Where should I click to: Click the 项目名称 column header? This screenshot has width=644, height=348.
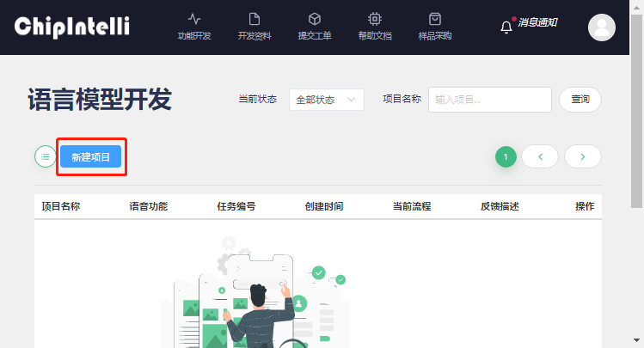coord(61,206)
